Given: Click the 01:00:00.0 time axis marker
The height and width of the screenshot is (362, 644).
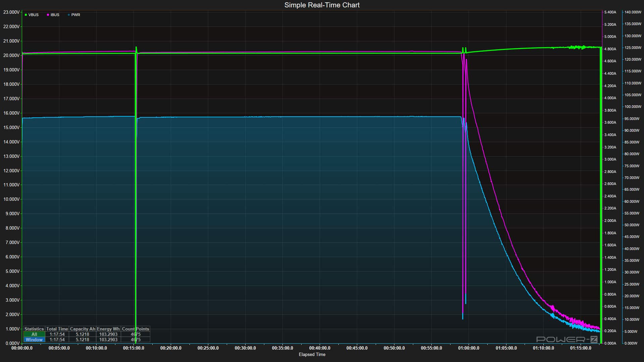Looking at the screenshot, I should pos(469,348).
